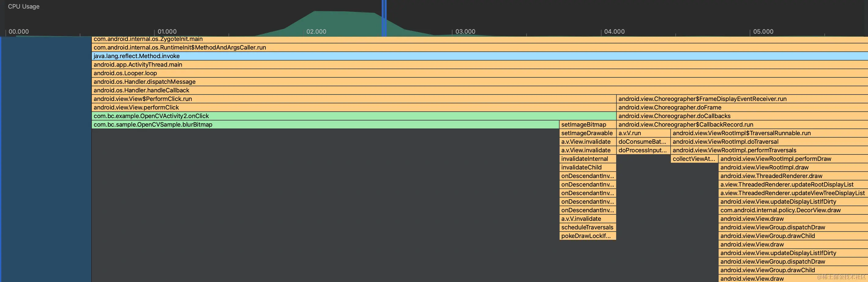
Task: Click the android.app.ActivityThread.main frame
Action: pyautogui.click(x=480, y=65)
